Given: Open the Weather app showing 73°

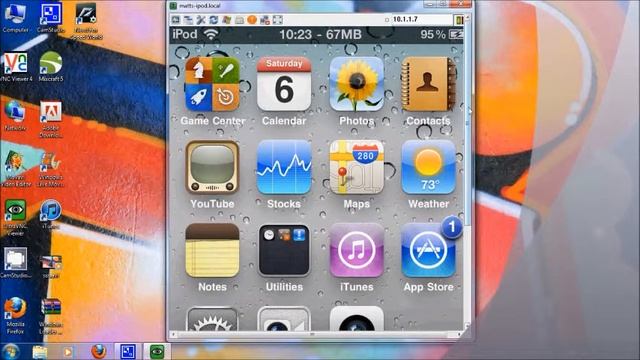Looking at the screenshot, I should tap(428, 167).
